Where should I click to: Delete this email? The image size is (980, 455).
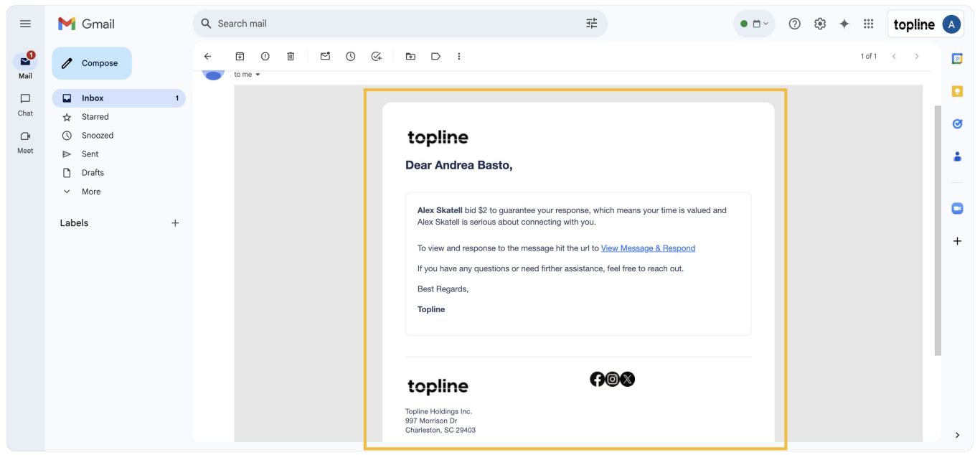point(291,56)
